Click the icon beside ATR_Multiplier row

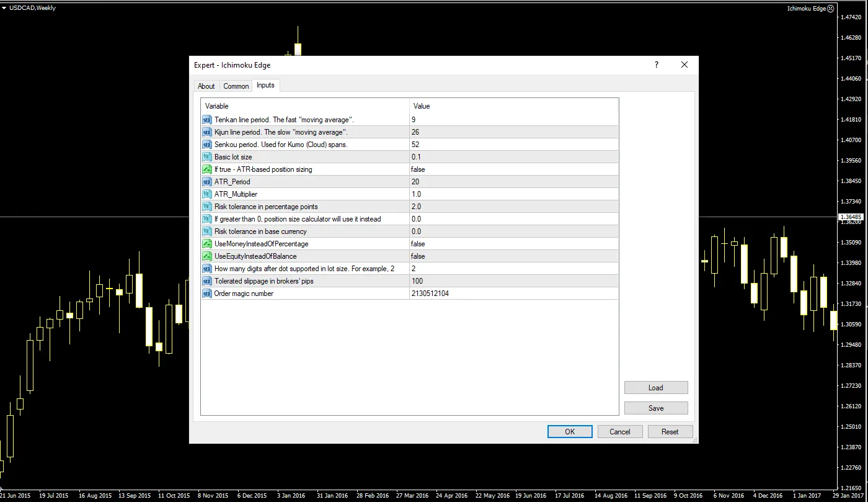click(207, 194)
